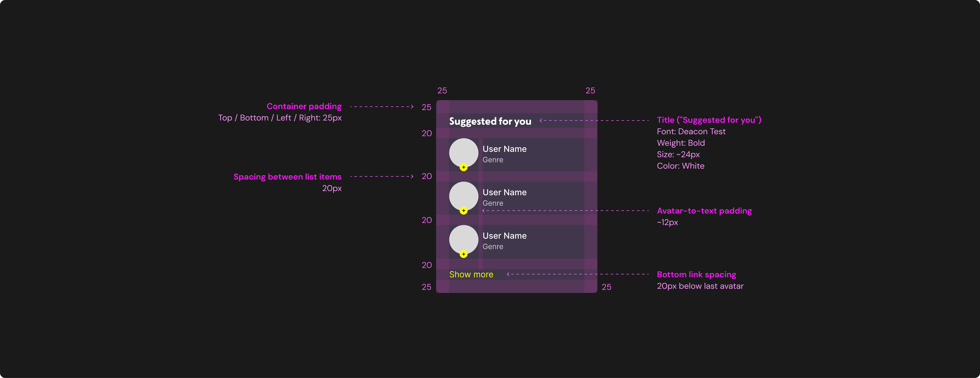Click Genre under the middle User Name
The image size is (980, 378).
tap(493, 203)
